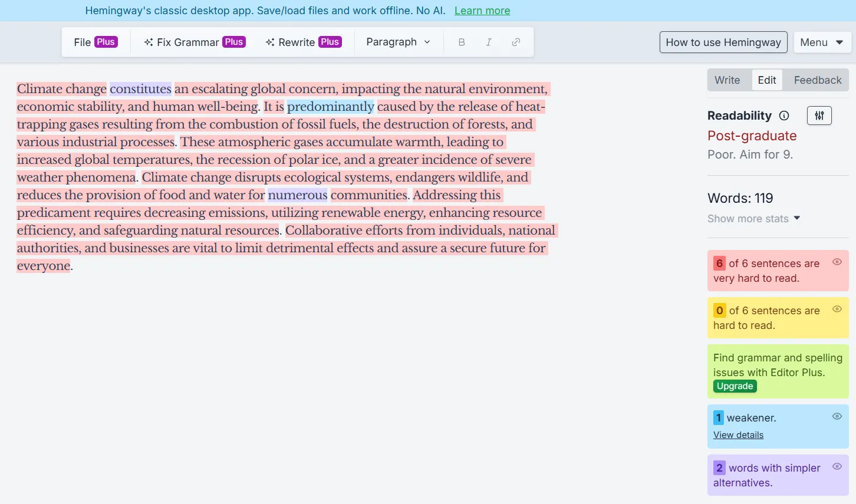The width and height of the screenshot is (856, 504).
Task: Hide the weakener highlight
Action: 837,416
